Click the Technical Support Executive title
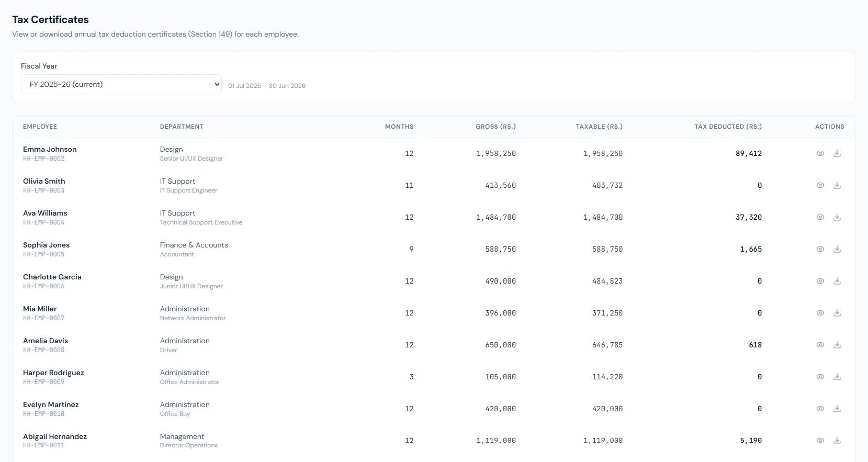868x462 pixels. [201, 222]
